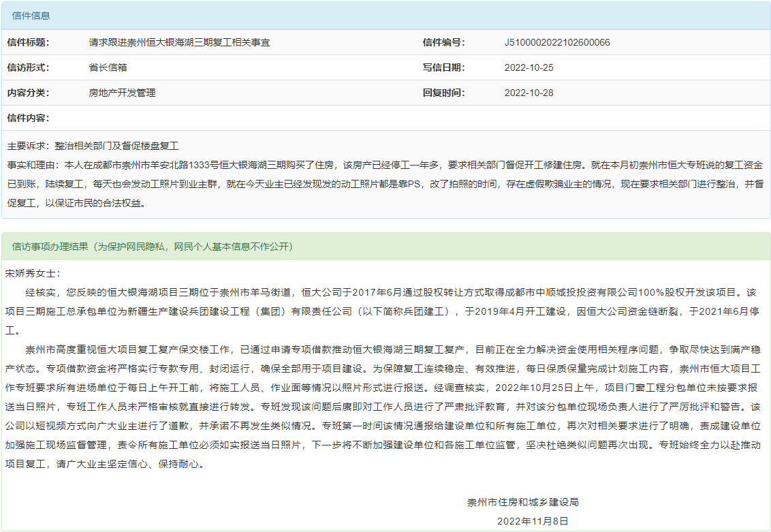Click the 信件信息 section header

(x=31, y=16)
